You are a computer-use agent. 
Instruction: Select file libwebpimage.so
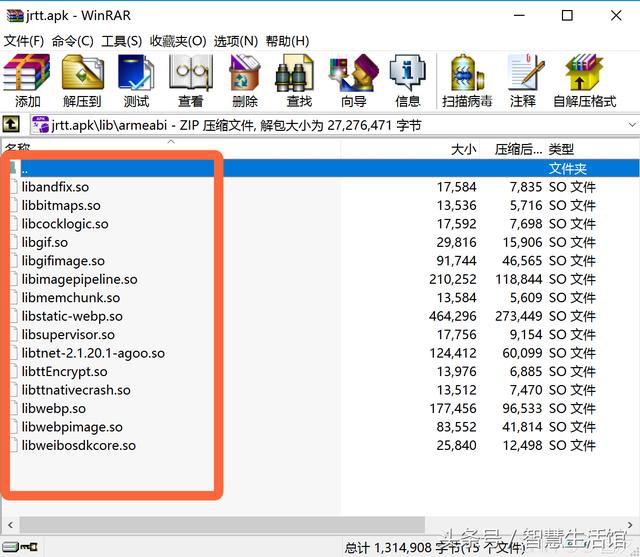click(72, 427)
